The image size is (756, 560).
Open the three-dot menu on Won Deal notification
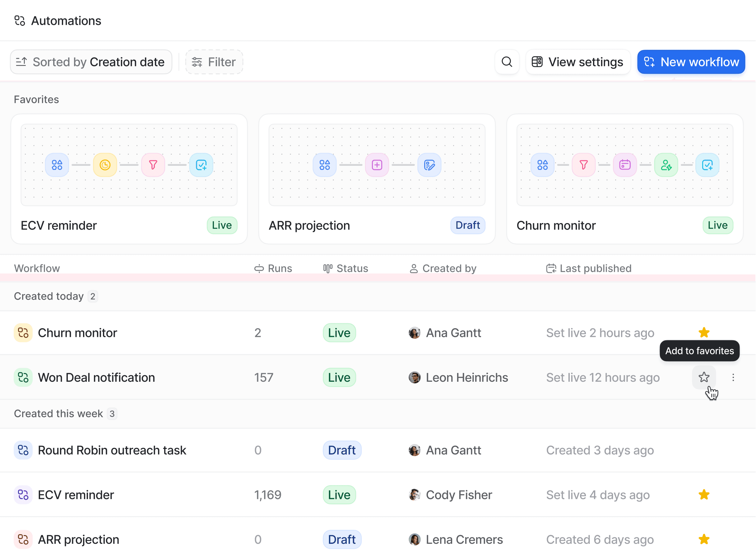[x=733, y=377]
